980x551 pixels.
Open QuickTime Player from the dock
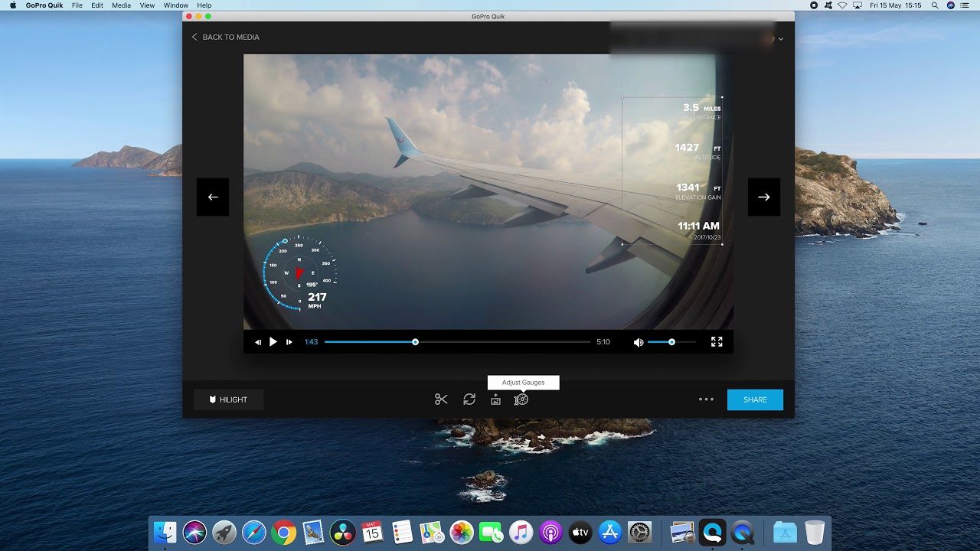(x=742, y=532)
